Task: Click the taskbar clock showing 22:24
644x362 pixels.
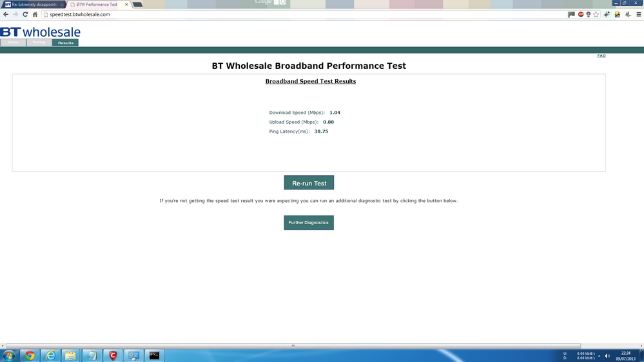Action: [x=625, y=356]
